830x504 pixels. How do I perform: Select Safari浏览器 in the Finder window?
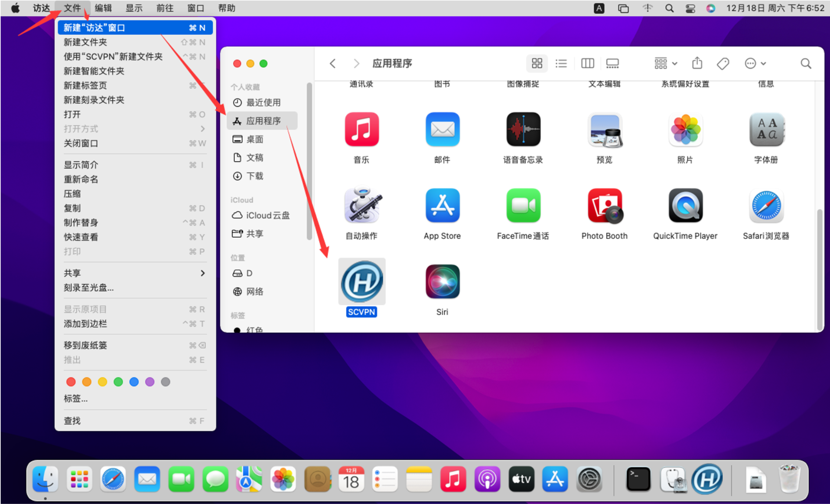[x=766, y=205]
